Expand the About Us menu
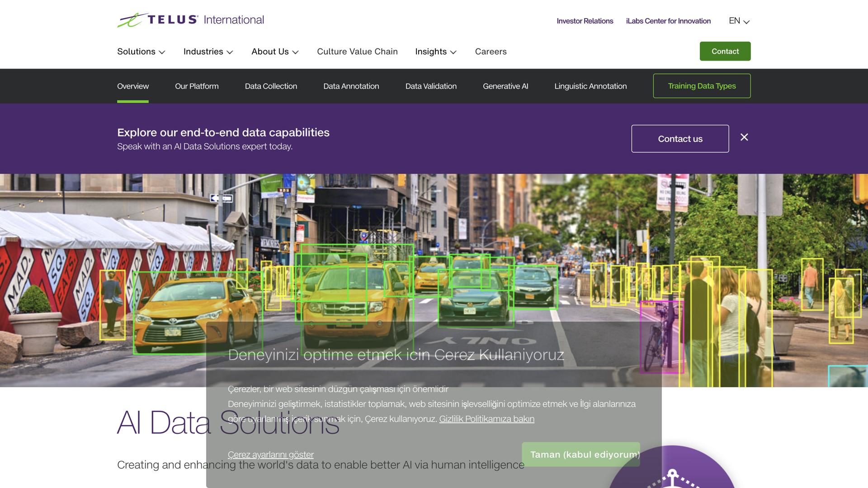Viewport: 868px width, 488px height. tap(275, 52)
